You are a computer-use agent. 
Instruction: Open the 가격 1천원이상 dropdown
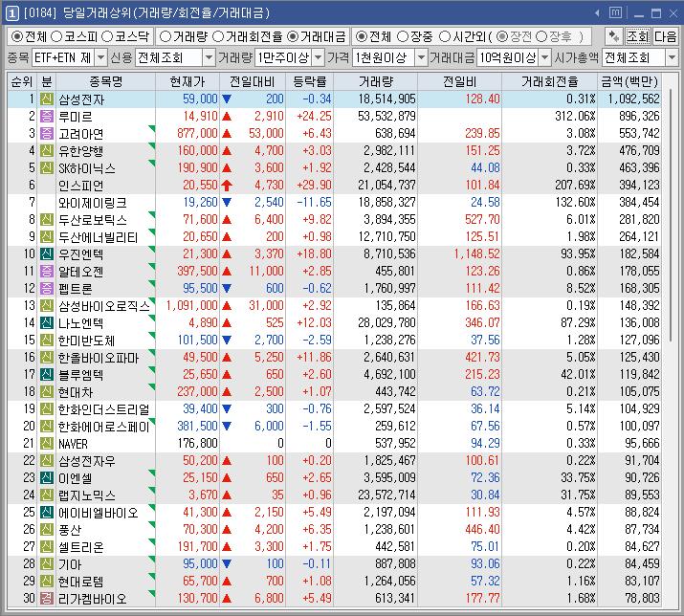click(421, 57)
